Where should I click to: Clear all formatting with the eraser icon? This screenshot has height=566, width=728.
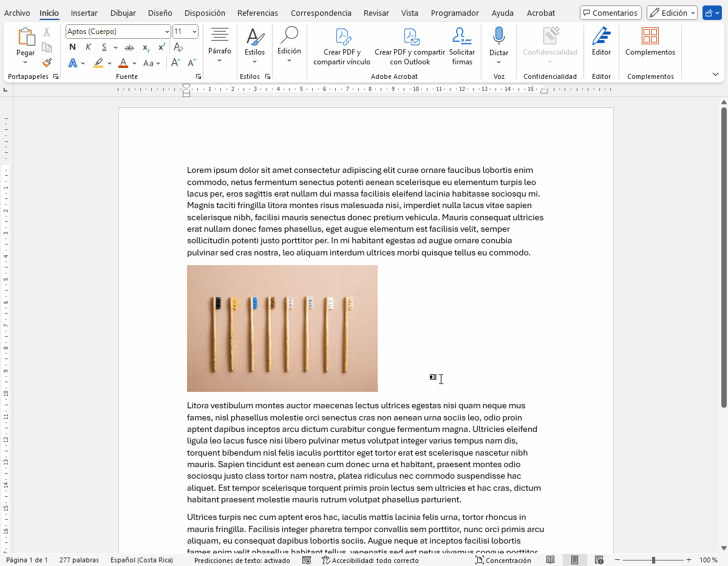(x=179, y=47)
